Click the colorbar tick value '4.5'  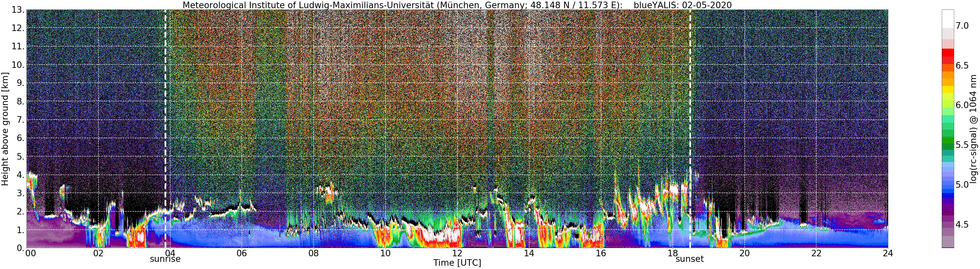point(962,225)
